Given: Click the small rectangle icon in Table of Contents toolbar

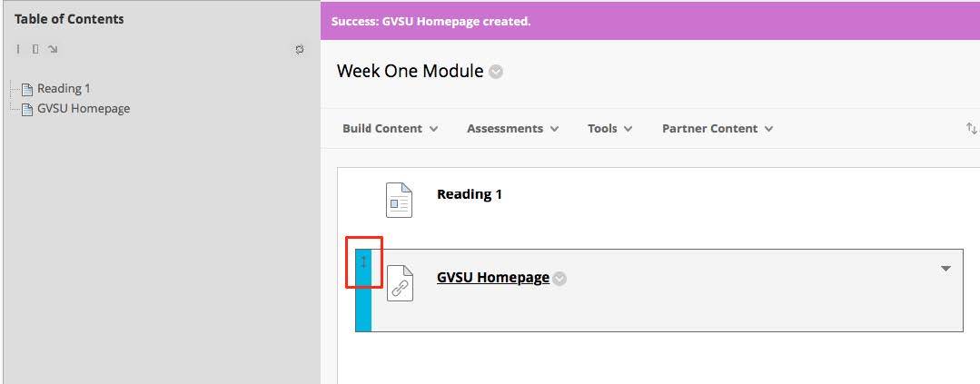Looking at the screenshot, I should click(x=35, y=49).
